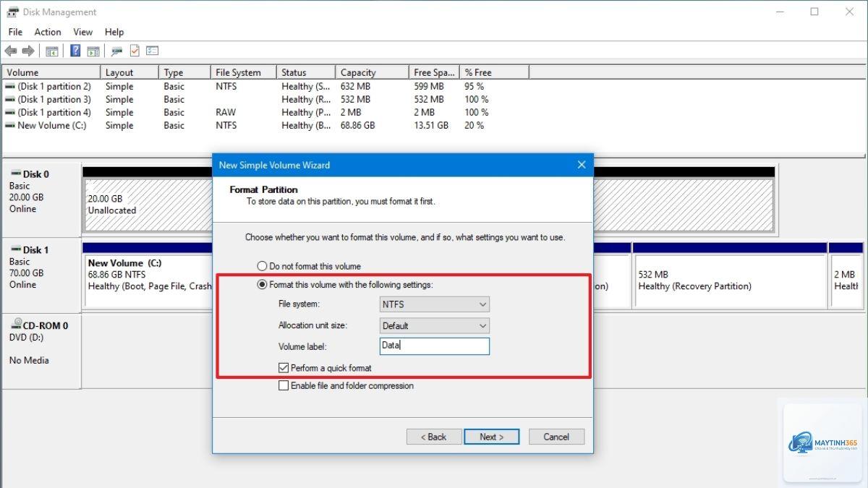Click volume icon for New Volume (C:)

point(9,125)
